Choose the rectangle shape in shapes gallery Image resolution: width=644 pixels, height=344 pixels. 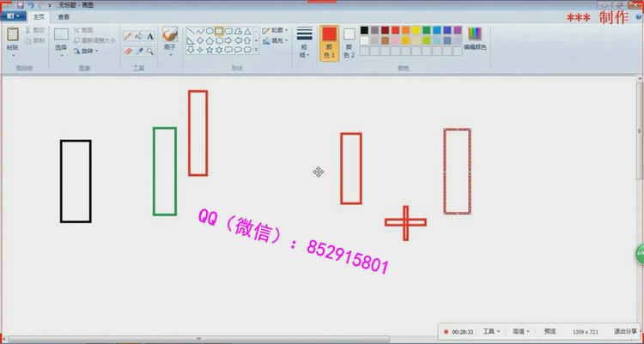pyautogui.click(x=220, y=31)
